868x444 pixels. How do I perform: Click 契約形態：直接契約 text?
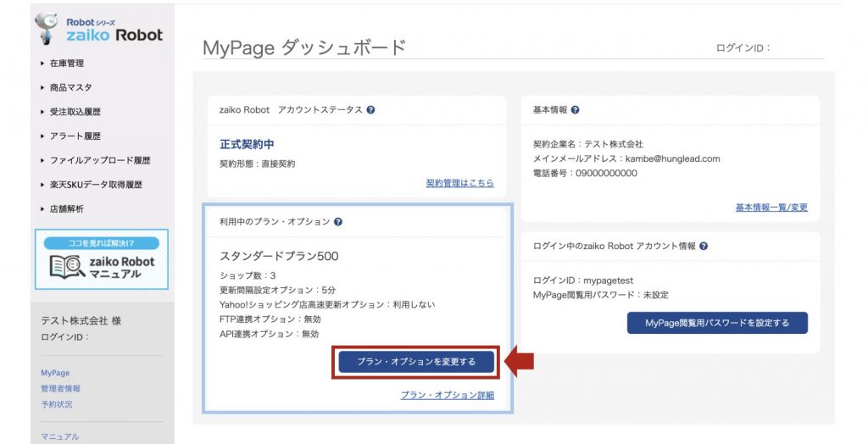(258, 164)
